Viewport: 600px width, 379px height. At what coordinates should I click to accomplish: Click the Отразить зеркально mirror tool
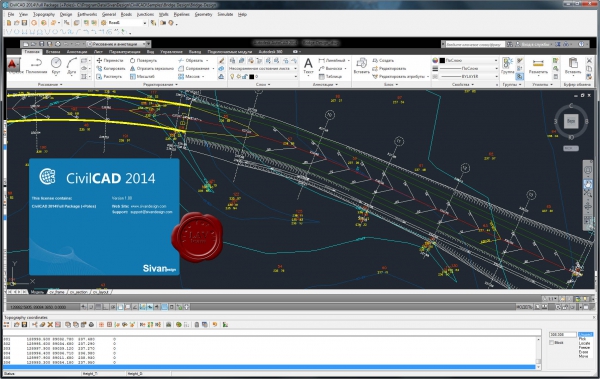152,69
